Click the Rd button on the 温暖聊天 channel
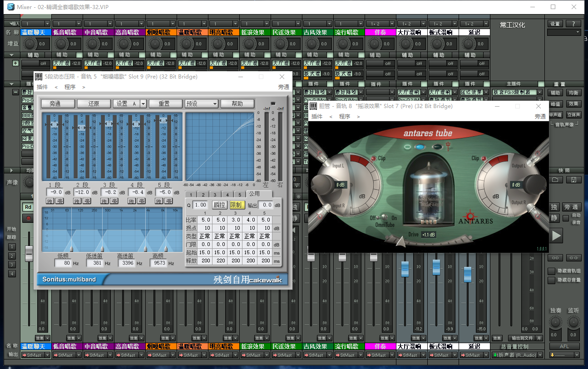 pyautogui.click(x=28, y=207)
